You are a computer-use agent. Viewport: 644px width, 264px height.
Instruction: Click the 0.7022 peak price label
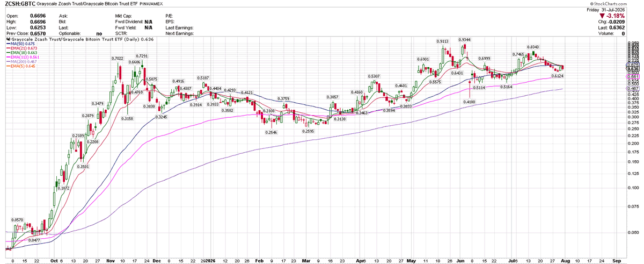pos(118,58)
